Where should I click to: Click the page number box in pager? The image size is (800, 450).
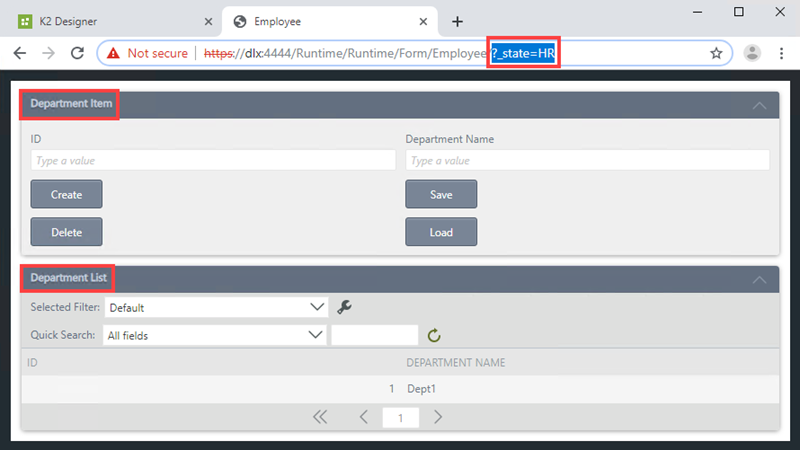[401, 418]
